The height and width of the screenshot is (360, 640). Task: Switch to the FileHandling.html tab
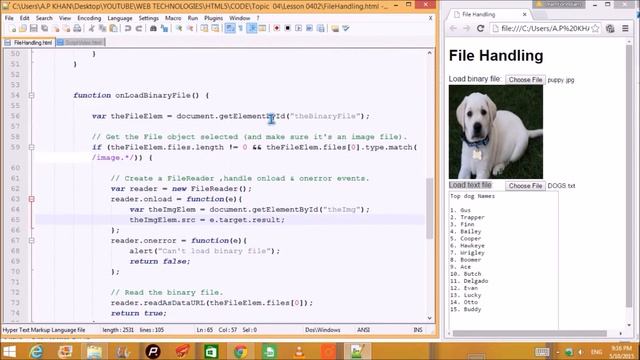(x=29, y=42)
